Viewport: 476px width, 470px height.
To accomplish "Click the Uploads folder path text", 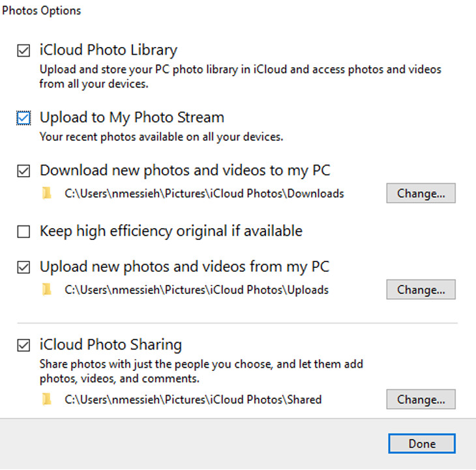I will pyautogui.click(x=196, y=290).
